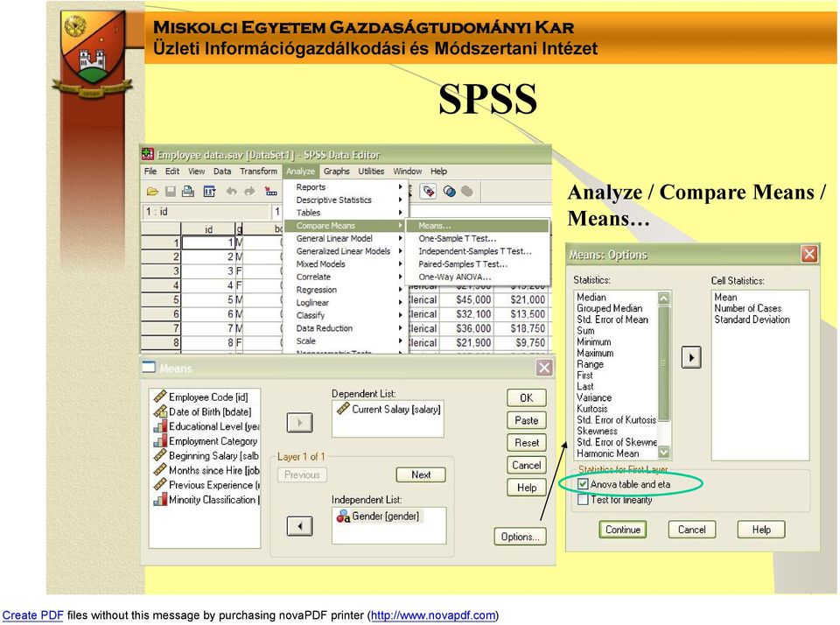The width and height of the screenshot is (840, 625).
Task: Click the Statistics list scroll-down arrow
Action: 664,453
